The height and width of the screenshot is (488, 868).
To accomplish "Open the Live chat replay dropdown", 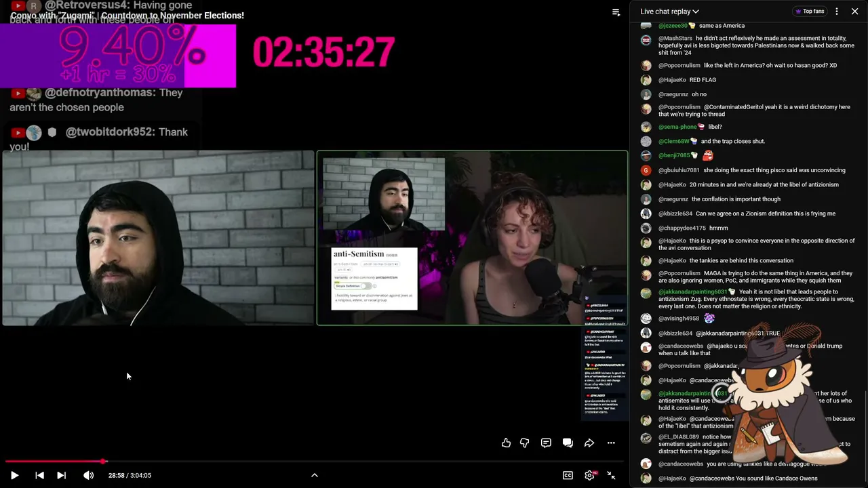I will pyautogui.click(x=670, y=12).
